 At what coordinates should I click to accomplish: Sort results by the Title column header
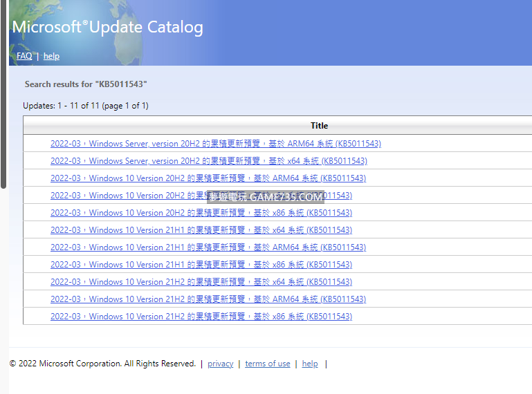[319, 126]
